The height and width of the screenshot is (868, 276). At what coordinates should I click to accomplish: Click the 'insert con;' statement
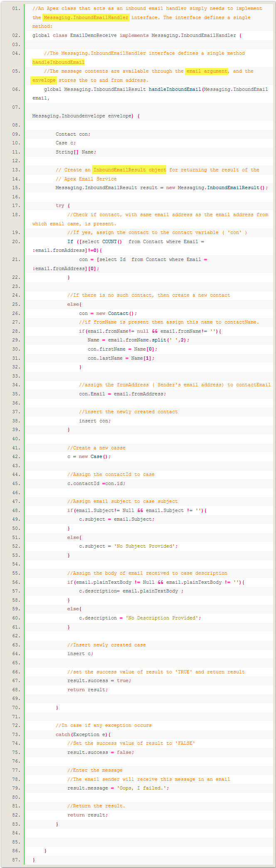[95, 421]
